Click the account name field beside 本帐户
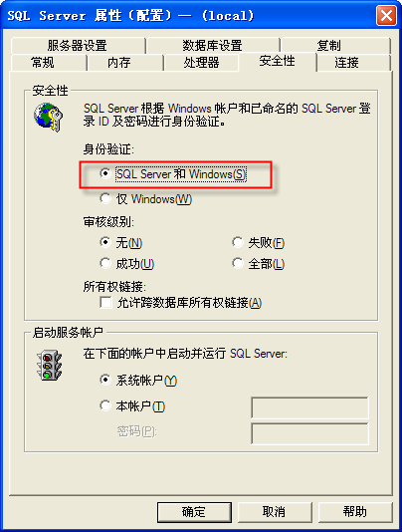This screenshot has height=532, width=402. coord(309,407)
